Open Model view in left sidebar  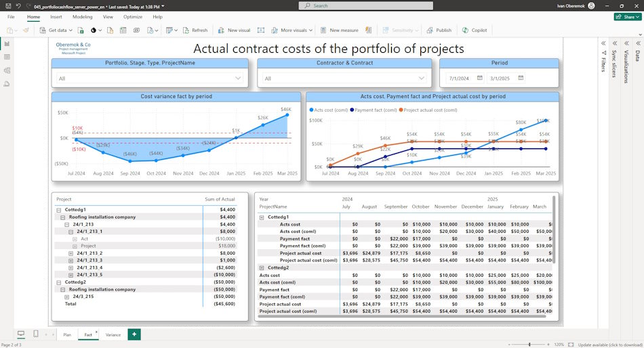(x=7, y=70)
